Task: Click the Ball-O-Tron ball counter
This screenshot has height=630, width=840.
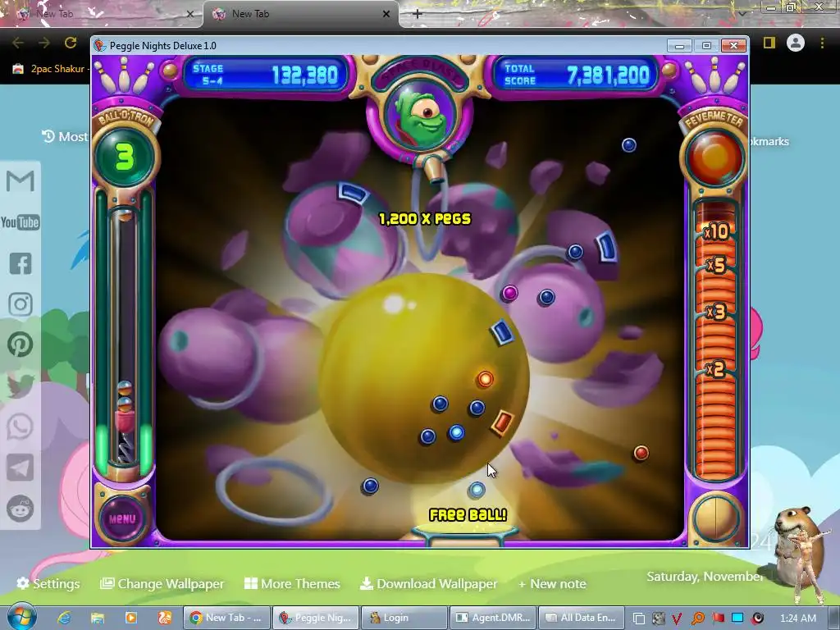Action: pyautogui.click(x=125, y=157)
